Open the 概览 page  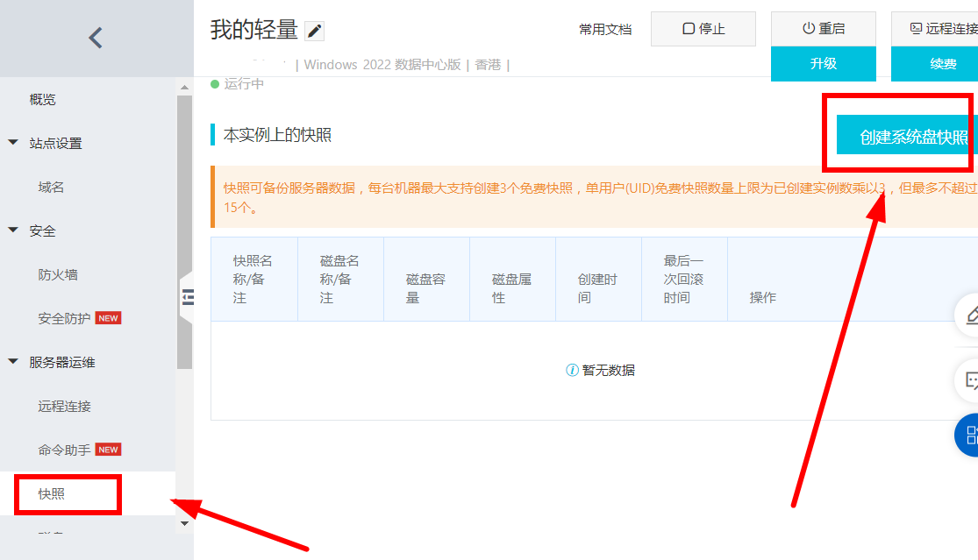pyautogui.click(x=42, y=100)
